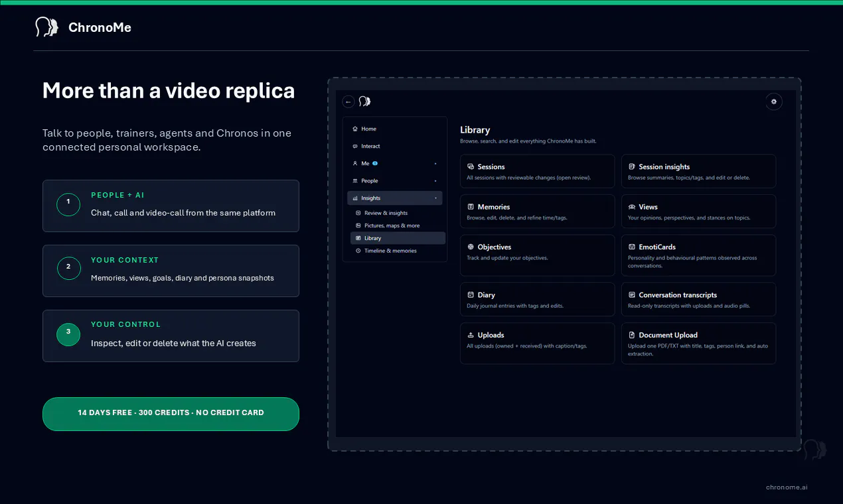Click 'Browse, search, and edit everything' subtitle

tap(528, 141)
